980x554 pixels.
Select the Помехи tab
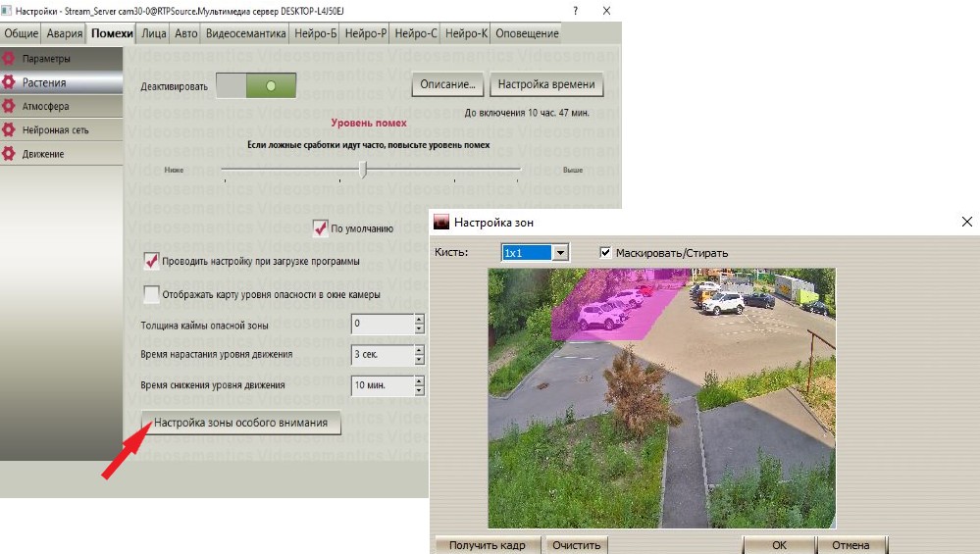click(112, 33)
